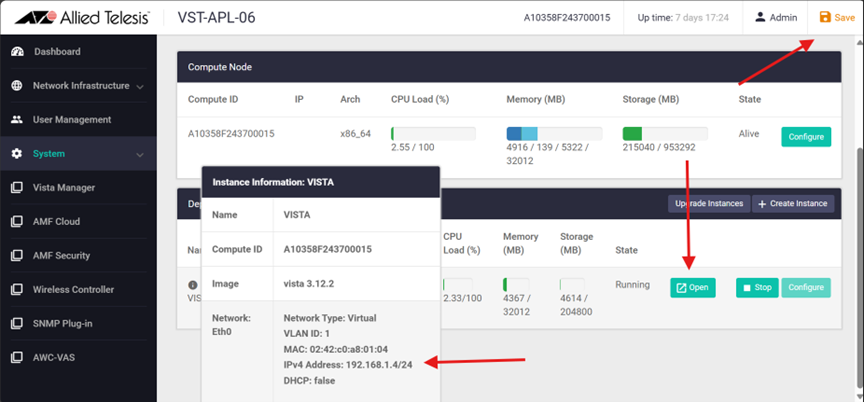Click Configure button for the compute node

point(806,137)
